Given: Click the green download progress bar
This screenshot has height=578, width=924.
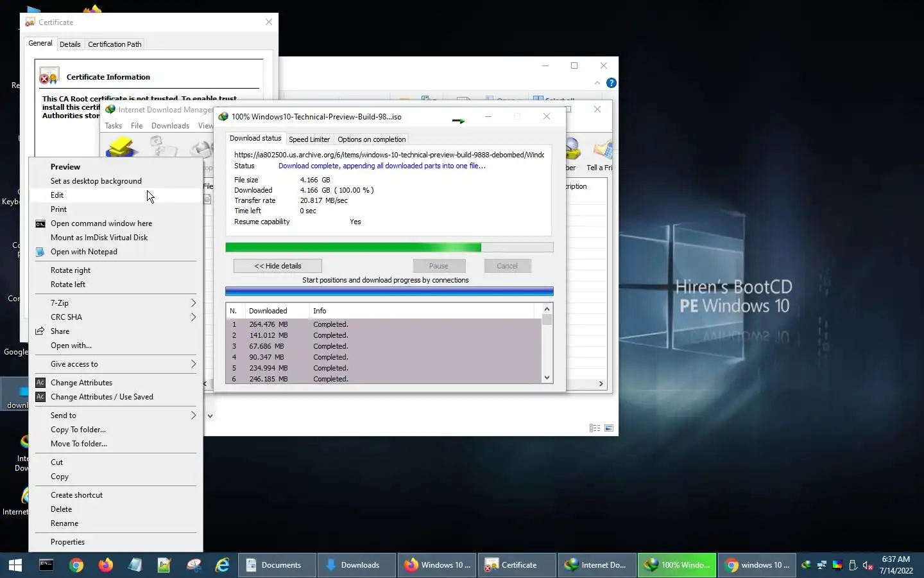Looking at the screenshot, I should (x=389, y=247).
